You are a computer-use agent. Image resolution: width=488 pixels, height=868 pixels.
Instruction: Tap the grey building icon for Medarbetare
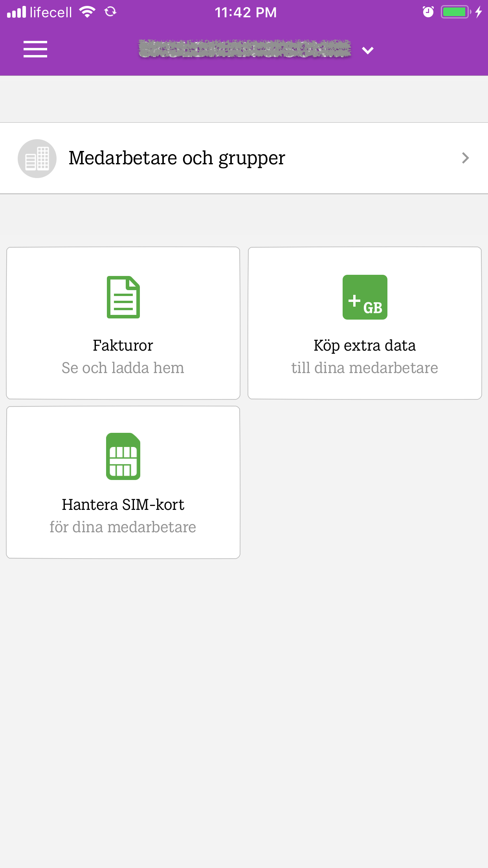coord(37,158)
